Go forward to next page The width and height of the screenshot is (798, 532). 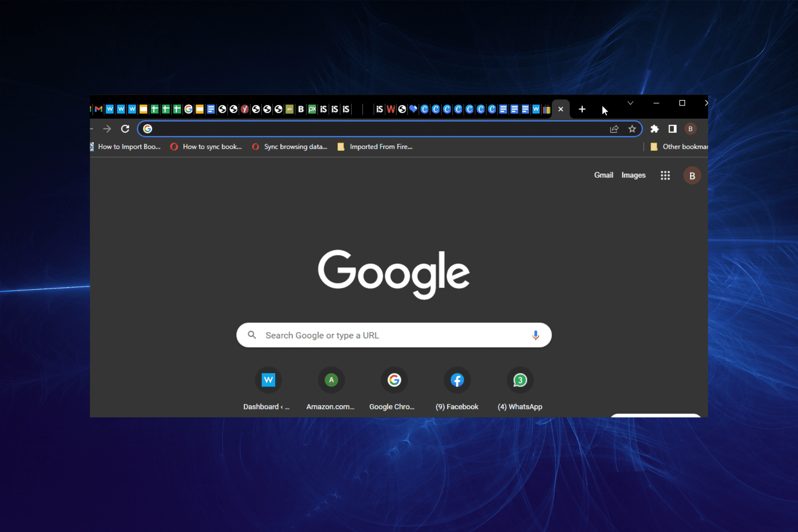[x=107, y=129]
